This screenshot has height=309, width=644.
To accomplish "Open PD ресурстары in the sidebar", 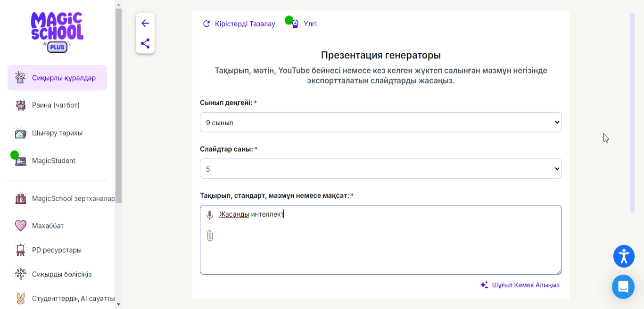I will [x=57, y=250].
